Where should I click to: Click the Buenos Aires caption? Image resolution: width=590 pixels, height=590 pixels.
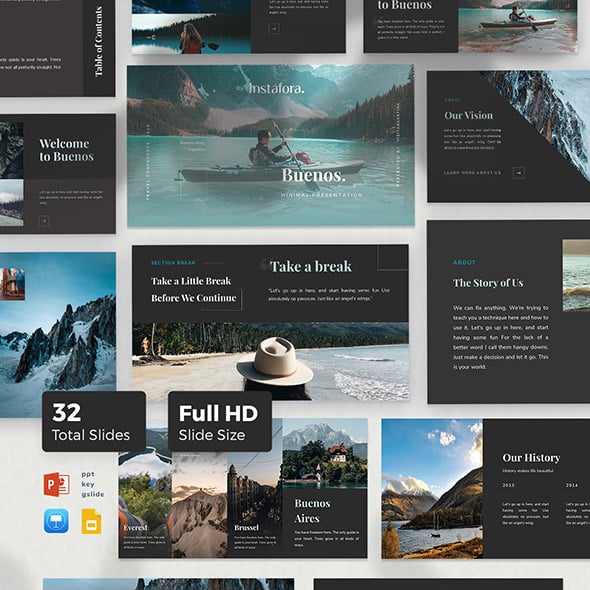pyautogui.click(x=312, y=511)
